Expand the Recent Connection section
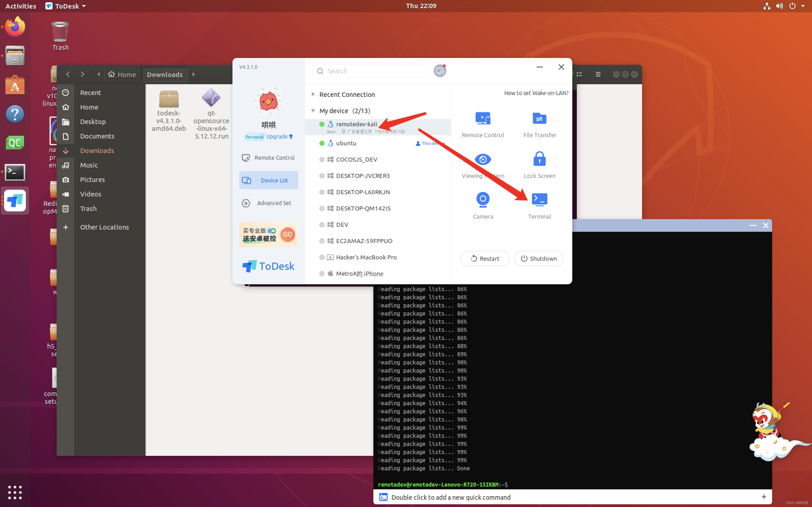This screenshot has width=812, height=507. pyautogui.click(x=313, y=94)
